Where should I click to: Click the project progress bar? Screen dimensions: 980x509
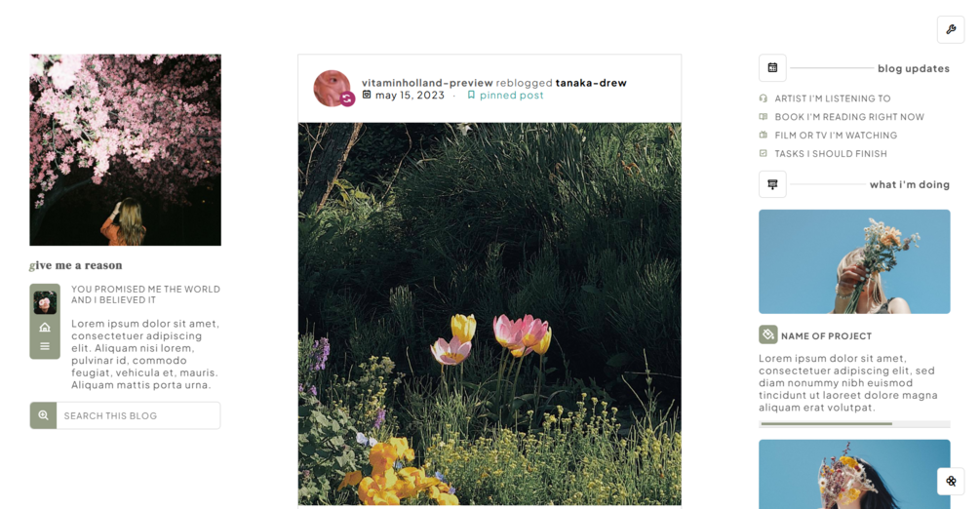coord(854,424)
